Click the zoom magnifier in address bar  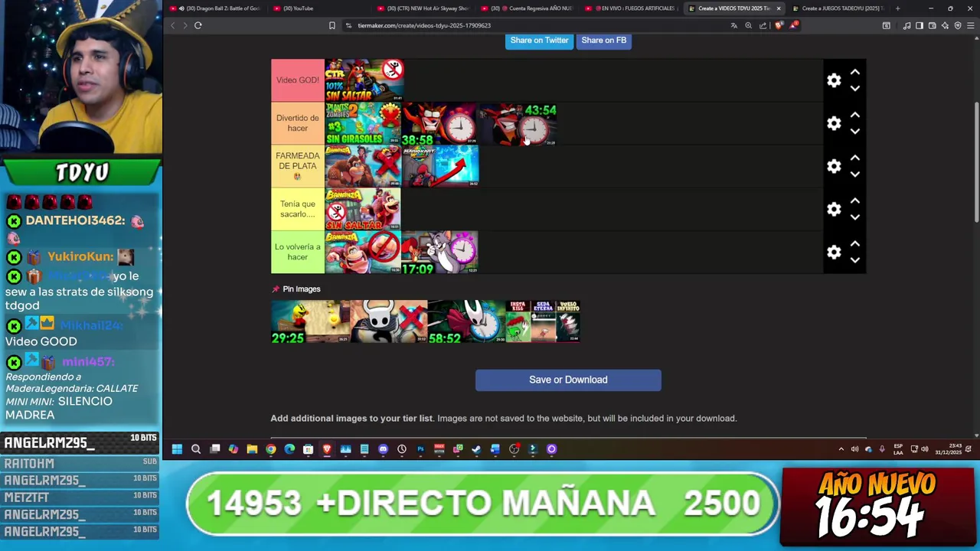(x=748, y=25)
